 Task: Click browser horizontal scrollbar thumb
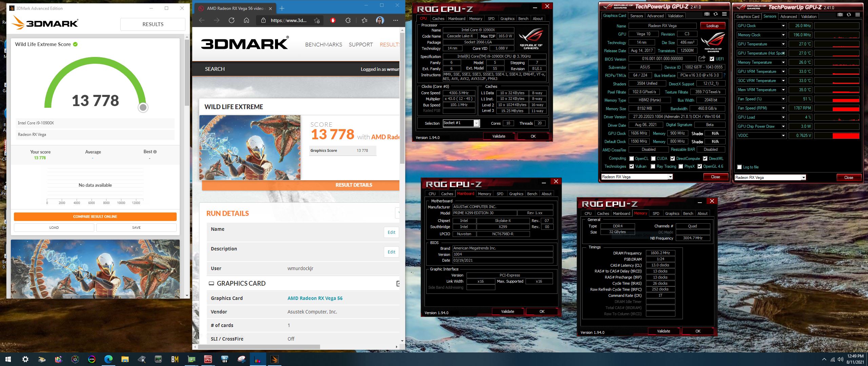point(259,347)
